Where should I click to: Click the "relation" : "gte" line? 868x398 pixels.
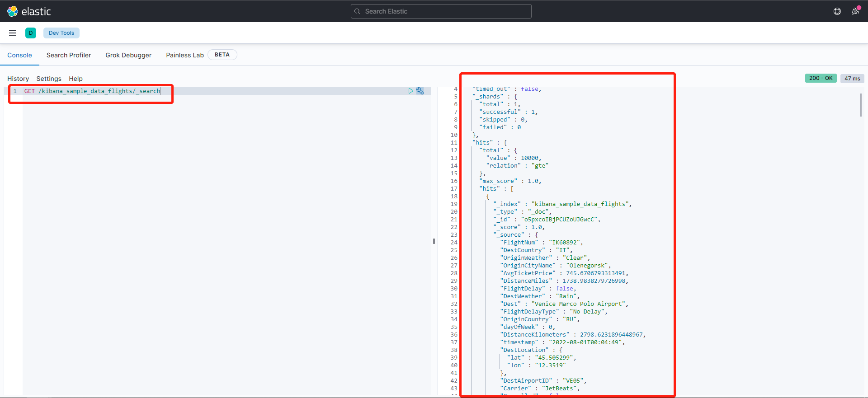[x=517, y=166]
